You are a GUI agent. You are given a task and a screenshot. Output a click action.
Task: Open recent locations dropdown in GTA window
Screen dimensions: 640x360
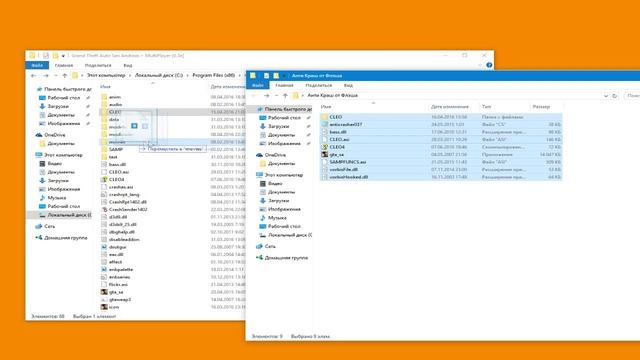click(x=56, y=76)
